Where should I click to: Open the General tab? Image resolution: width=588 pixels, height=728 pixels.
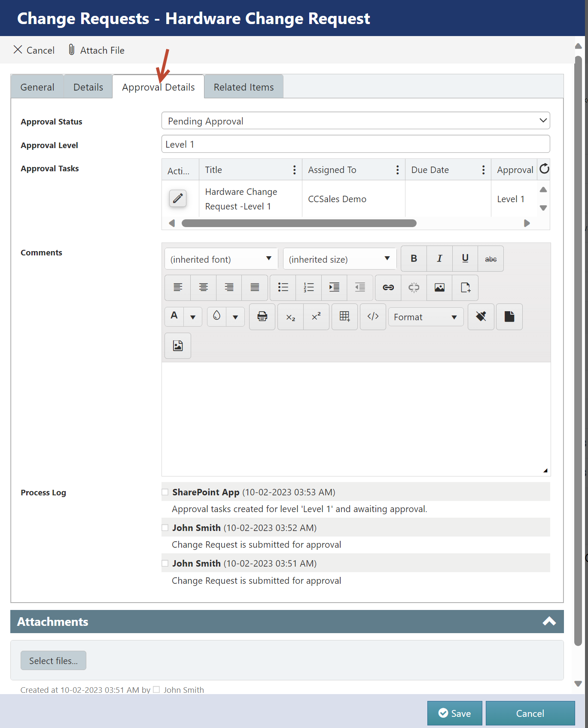(37, 87)
